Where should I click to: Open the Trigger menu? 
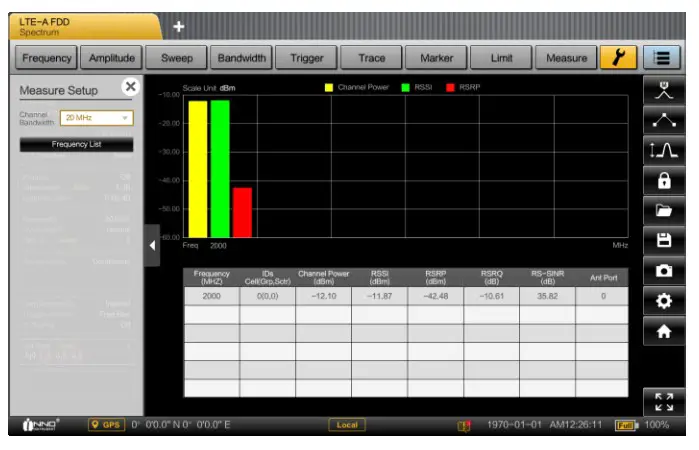pos(307,58)
